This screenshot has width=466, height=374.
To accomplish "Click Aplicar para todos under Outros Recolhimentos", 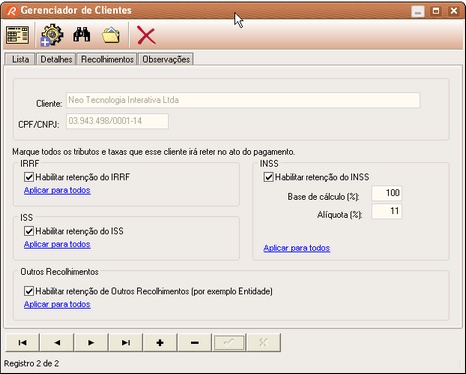I will coord(57,304).
